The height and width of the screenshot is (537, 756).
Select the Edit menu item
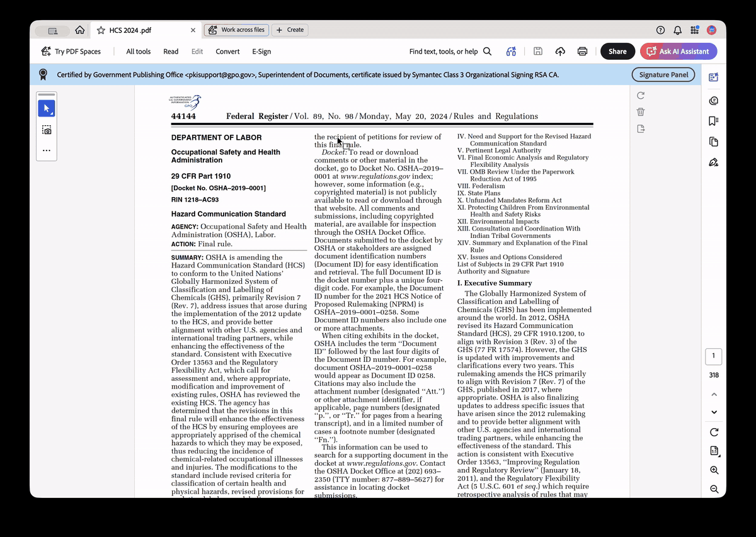coord(197,52)
